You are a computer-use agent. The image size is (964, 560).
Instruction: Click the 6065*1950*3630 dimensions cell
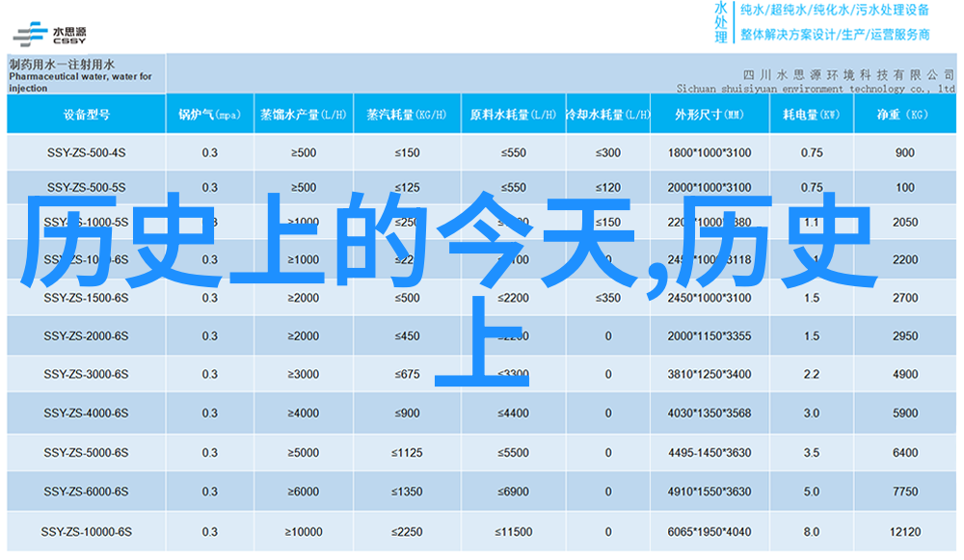(x=709, y=532)
